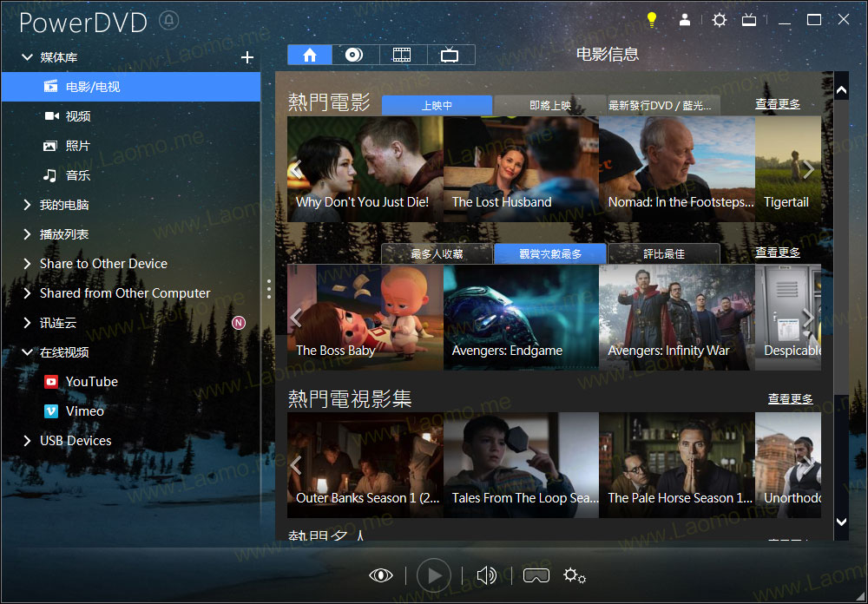Click the N badge beside 讯连云

tap(239, 323)
